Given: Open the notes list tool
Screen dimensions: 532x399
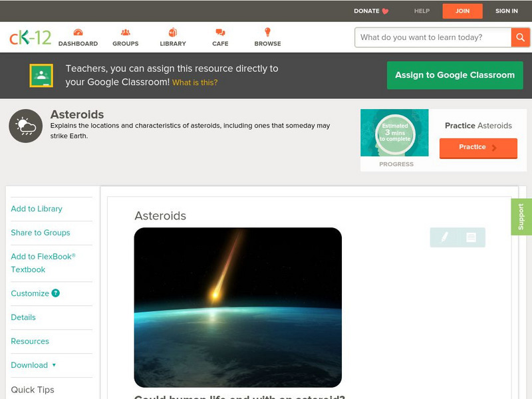Looking at the screenshot, I should tap(471, 237).
